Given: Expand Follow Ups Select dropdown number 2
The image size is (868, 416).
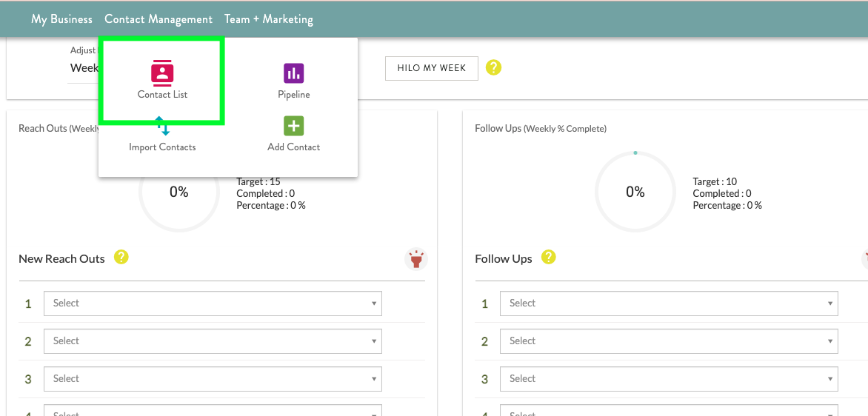Looking at the screenshot, I should pos(669,341).
